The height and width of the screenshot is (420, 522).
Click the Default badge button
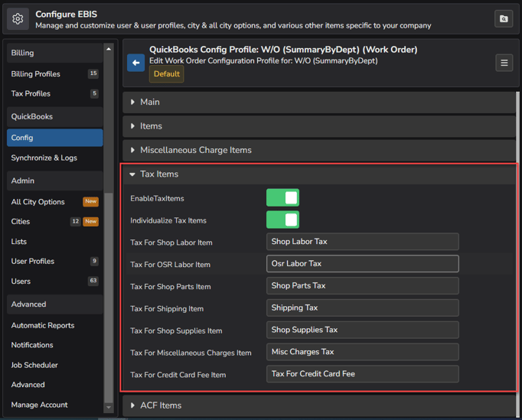pyautogui.click(x=166, y=74)
